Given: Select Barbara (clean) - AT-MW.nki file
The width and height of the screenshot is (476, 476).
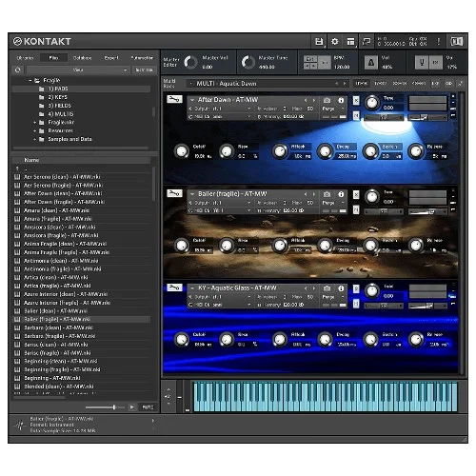Looking at the screenshot, I should [x=81, y=327].
